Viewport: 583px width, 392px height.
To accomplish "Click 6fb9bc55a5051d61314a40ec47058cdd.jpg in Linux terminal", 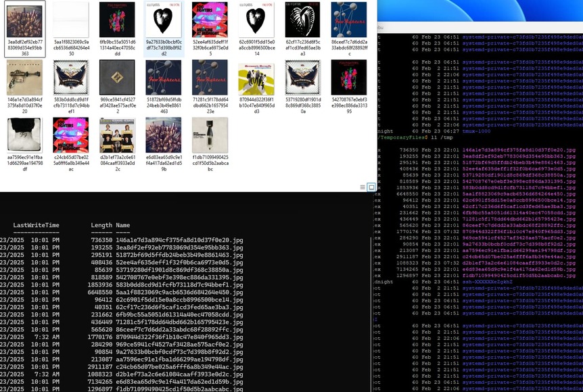I will click(x=519, y=213).
